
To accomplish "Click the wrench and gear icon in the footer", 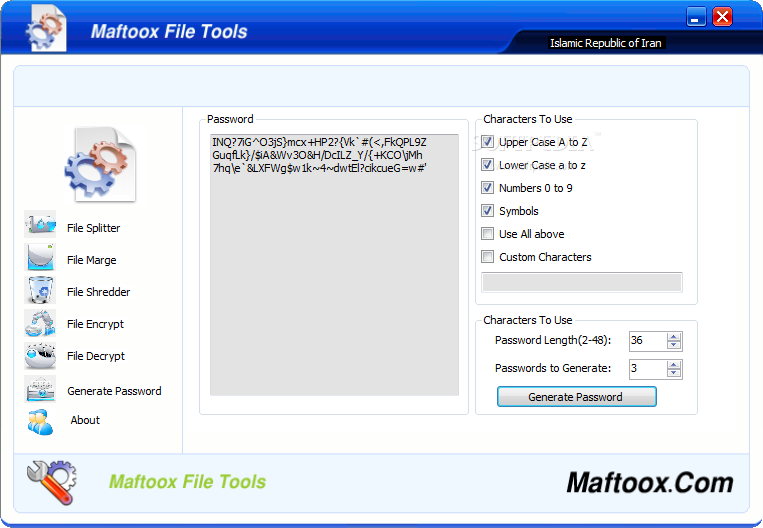I will pyautogui.click(x=52, y=482).
